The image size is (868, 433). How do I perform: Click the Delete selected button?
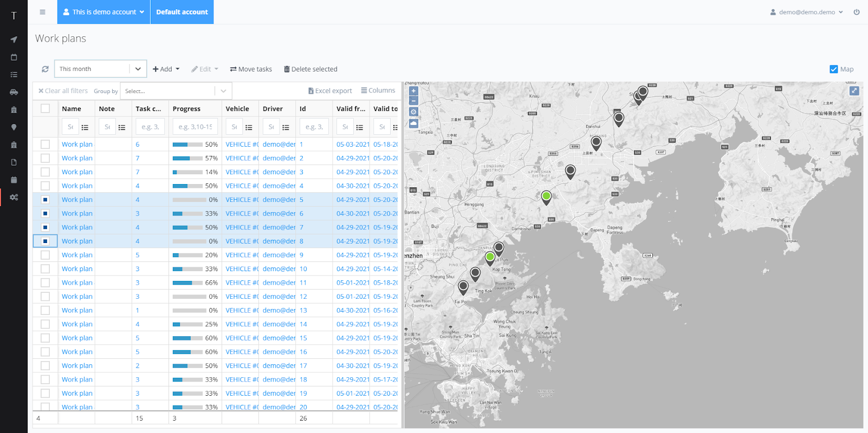coord(310,69)
